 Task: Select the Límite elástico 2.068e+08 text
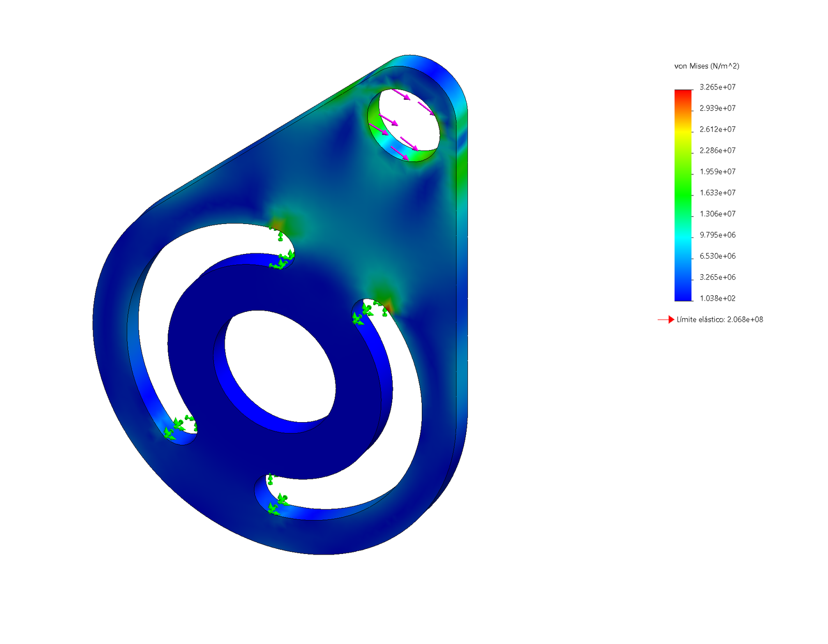(720, 320)
